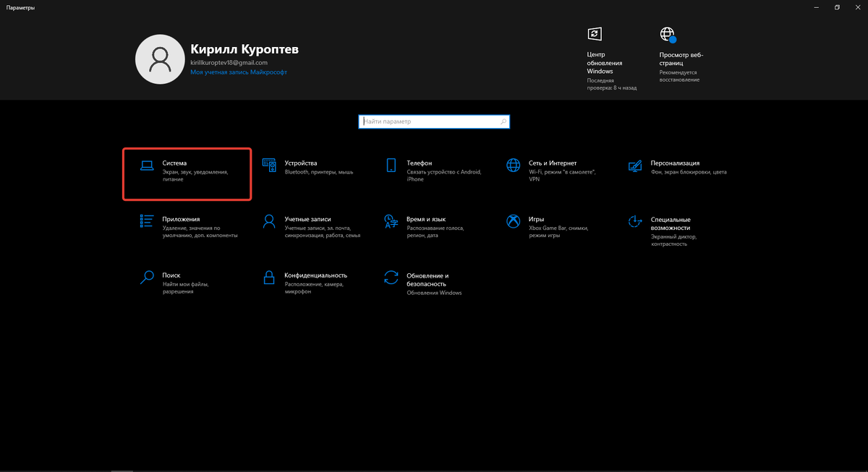Click the text Учетные записи, эл. почта, синхронизация

click(323, 231)
